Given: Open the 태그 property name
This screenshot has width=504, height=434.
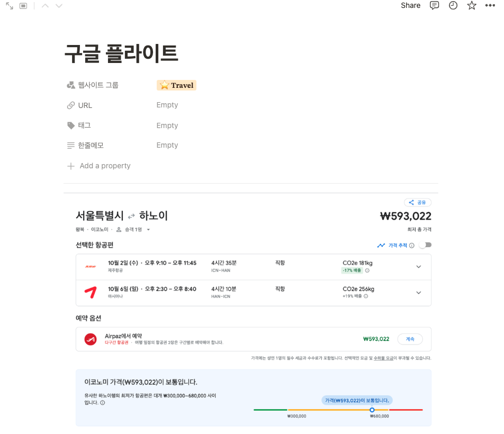Looking at the screenshot, I should (84, 125).
